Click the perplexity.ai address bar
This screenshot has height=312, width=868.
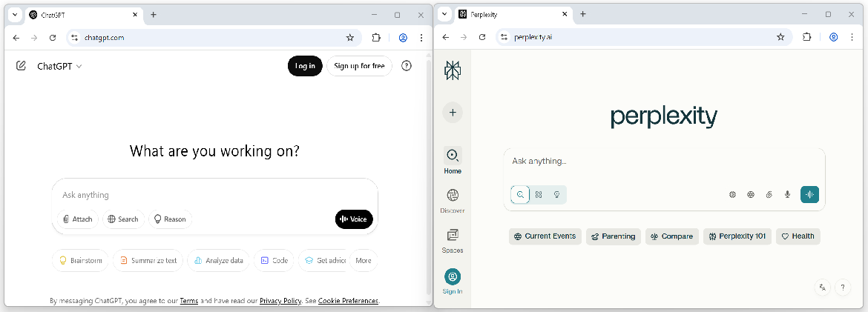643,37
